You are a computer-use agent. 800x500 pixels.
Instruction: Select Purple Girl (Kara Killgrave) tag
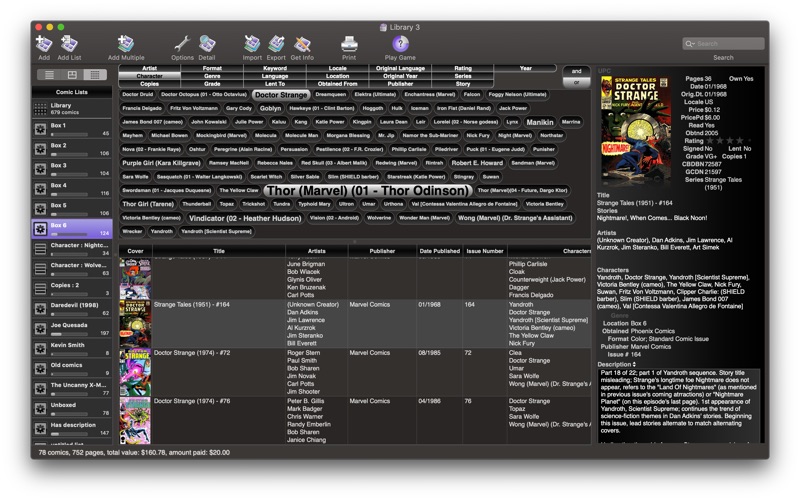click(161, 163)
